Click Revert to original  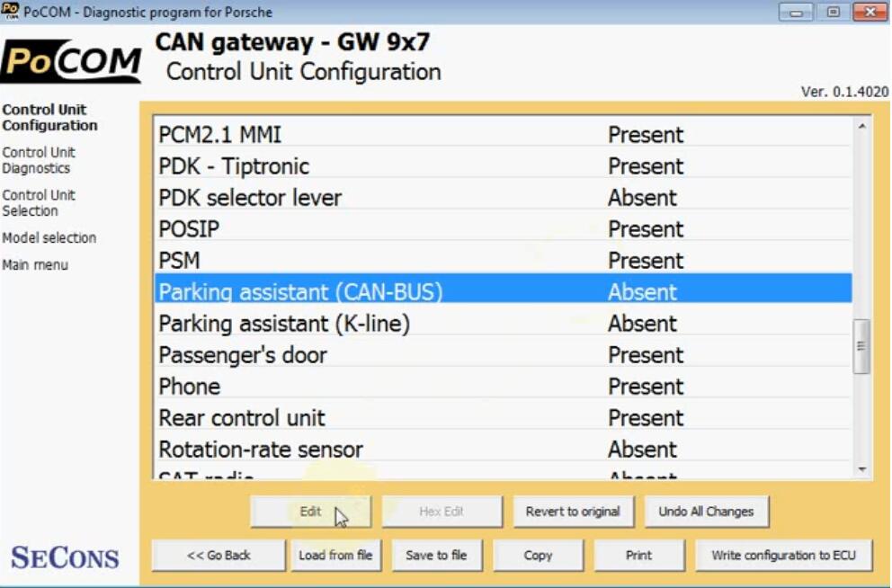click(573, 512)
